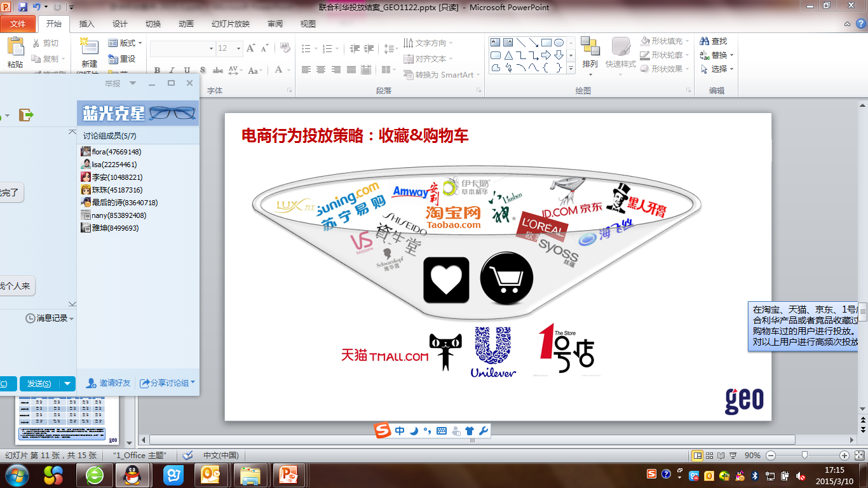Toggle italic text formatting
The height and width of the screenshot is (488, 868).
point(172,70)
